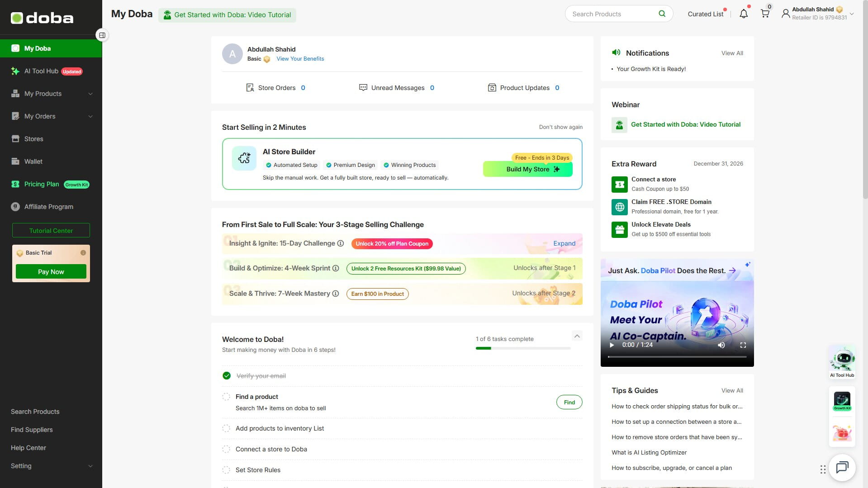Click the Store Orders icon
Screen dimensions: 868x488
(250, 88)
